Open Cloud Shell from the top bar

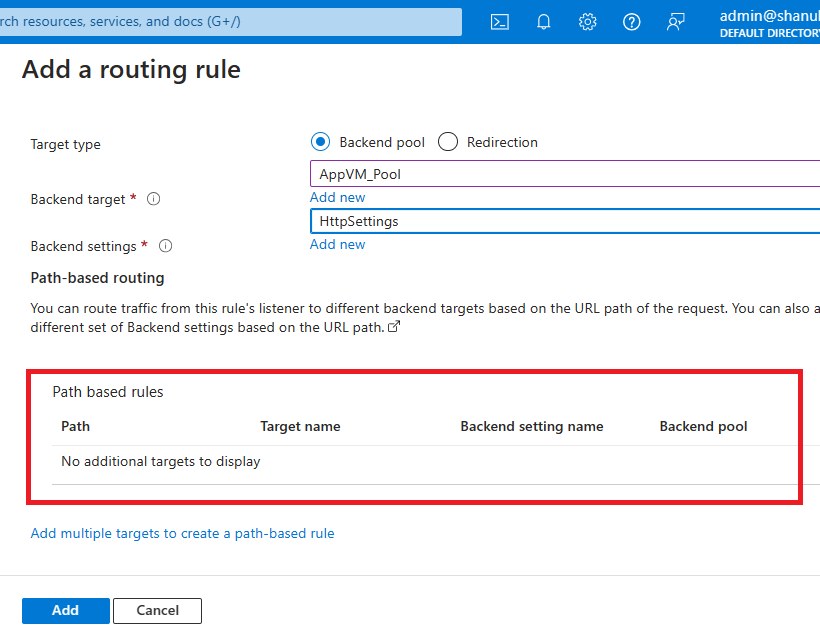(499, 22)
